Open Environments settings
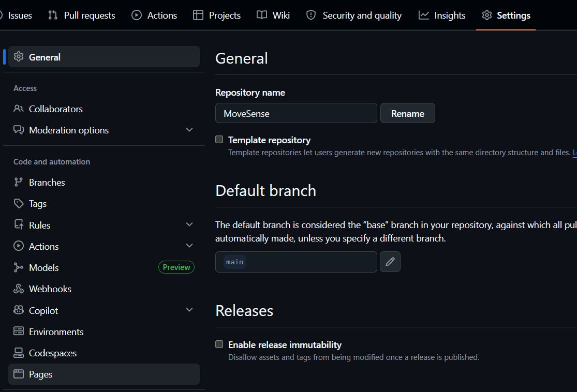Screen dimensions: 577x392 coord(104,331)
